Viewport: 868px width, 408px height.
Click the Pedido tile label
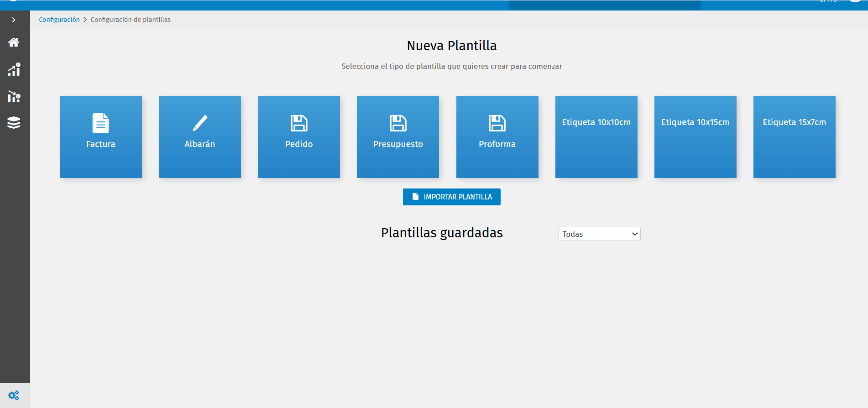pyautogui.click(x=299, y=144)
